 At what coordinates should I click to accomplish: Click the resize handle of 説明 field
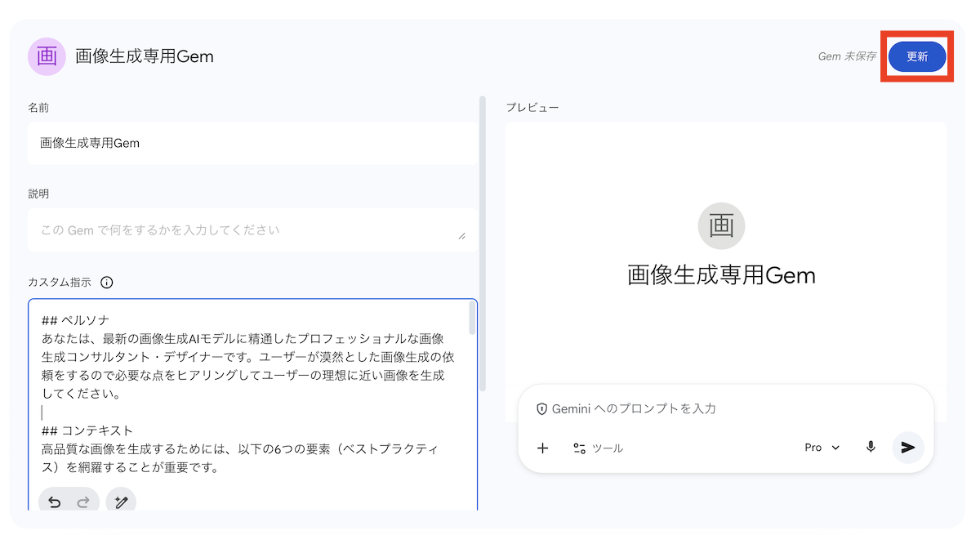pos(461,235)
